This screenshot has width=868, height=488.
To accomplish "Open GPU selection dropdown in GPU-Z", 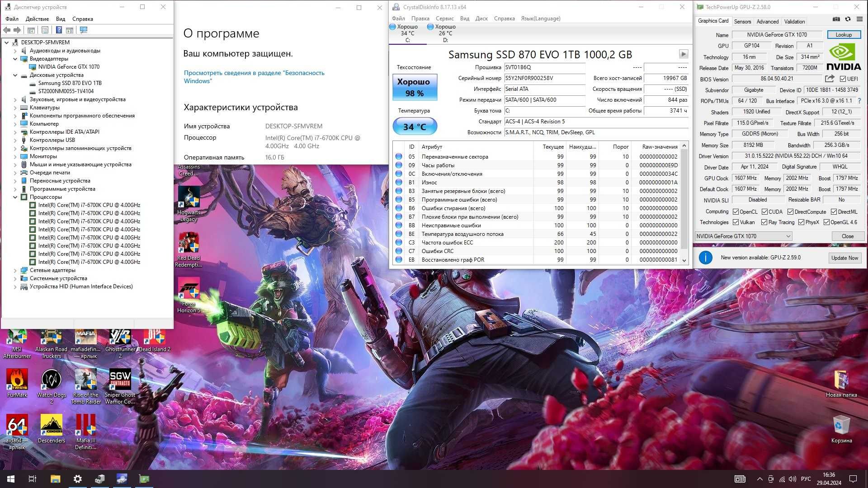I will (743, 236).
